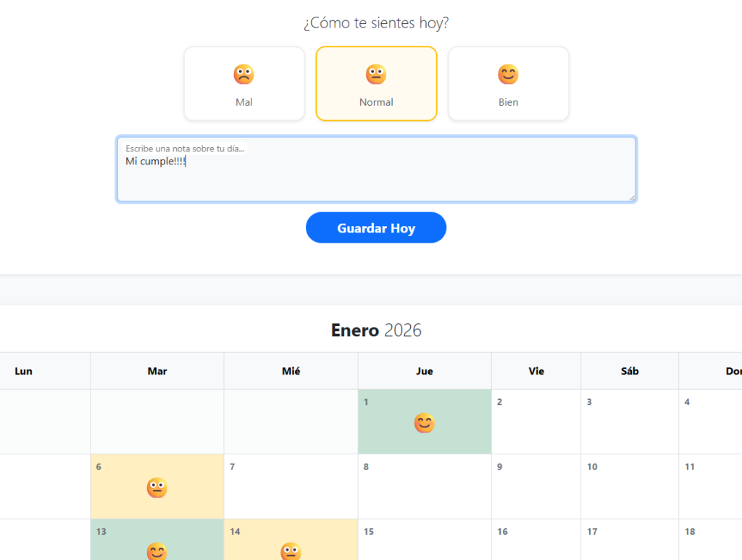Click the happy emoji on January 1
742x560 pixels.
tap(425, 423)
